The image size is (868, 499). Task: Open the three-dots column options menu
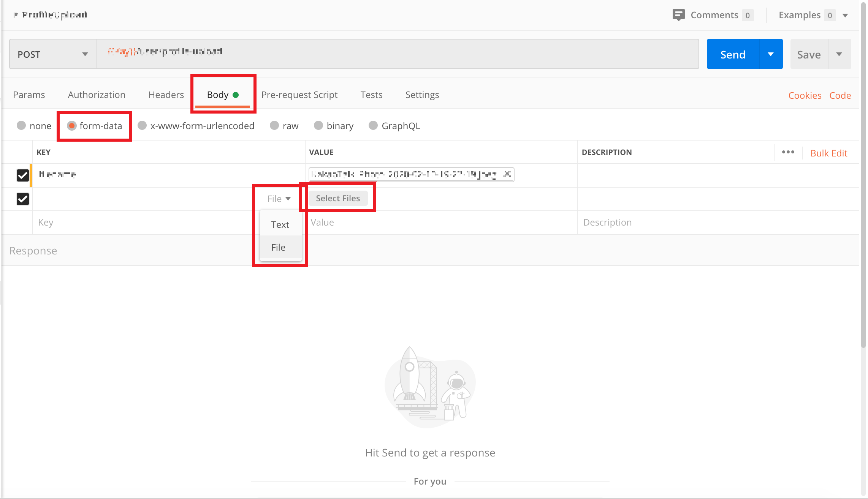788,152
